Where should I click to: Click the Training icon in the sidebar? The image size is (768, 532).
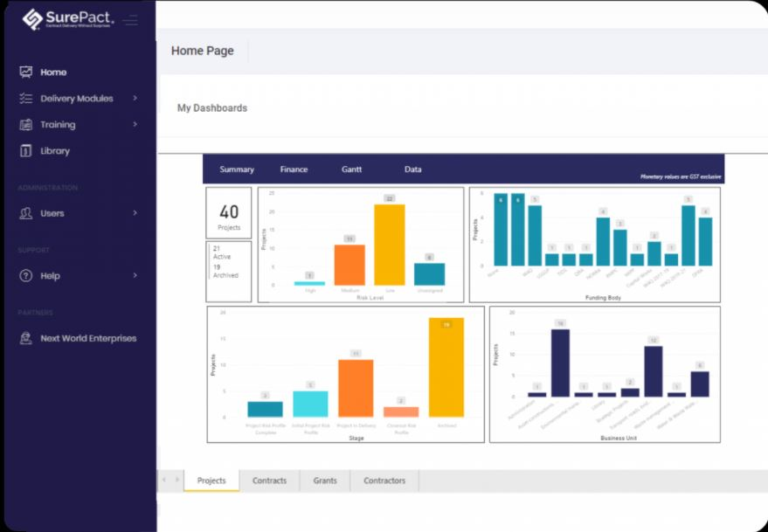tap(25, 124)
